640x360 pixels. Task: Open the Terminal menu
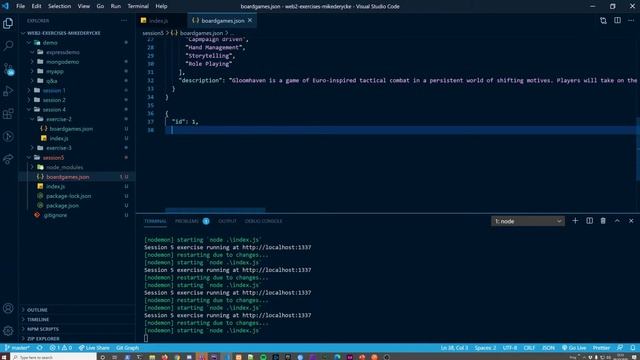click(138, 6)
